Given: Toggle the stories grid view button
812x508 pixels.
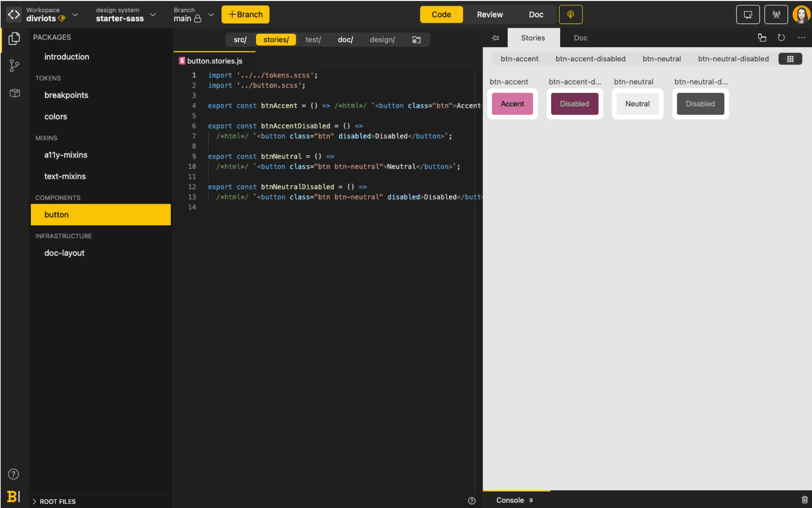Looking at the screenshot, I should point(790,59).
